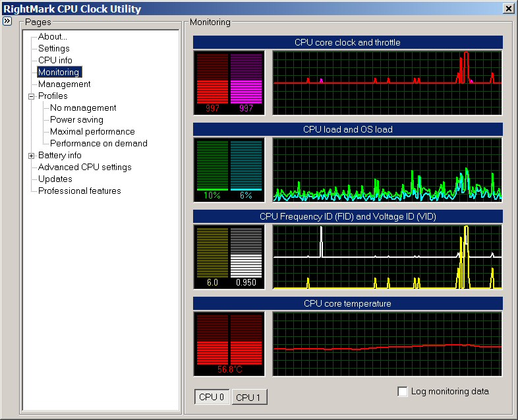
Task: Open the Professional features page
Action: tap(80, 191)
